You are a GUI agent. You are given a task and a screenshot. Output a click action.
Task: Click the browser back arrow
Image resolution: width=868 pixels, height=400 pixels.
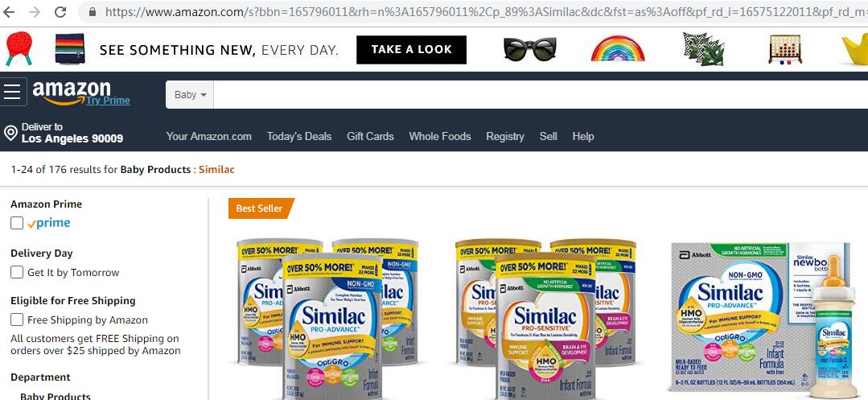9,12
